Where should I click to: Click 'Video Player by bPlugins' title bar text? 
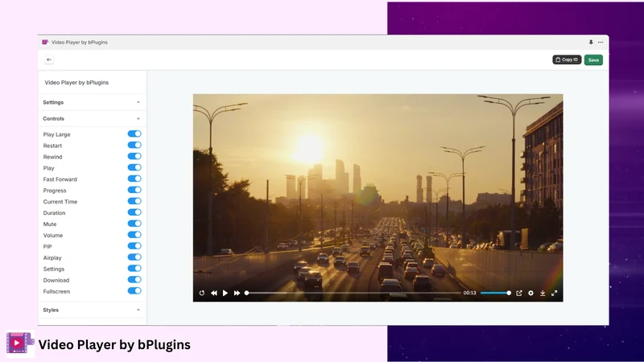coord(79,43)
